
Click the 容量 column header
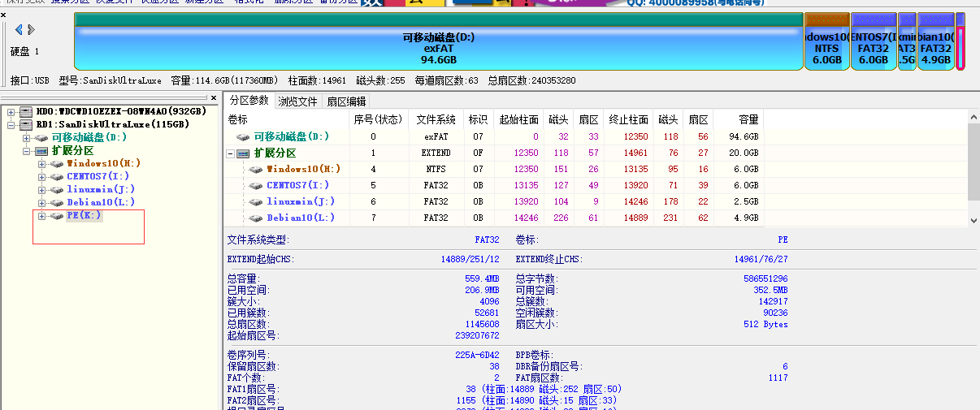click(x=737, y=119)
